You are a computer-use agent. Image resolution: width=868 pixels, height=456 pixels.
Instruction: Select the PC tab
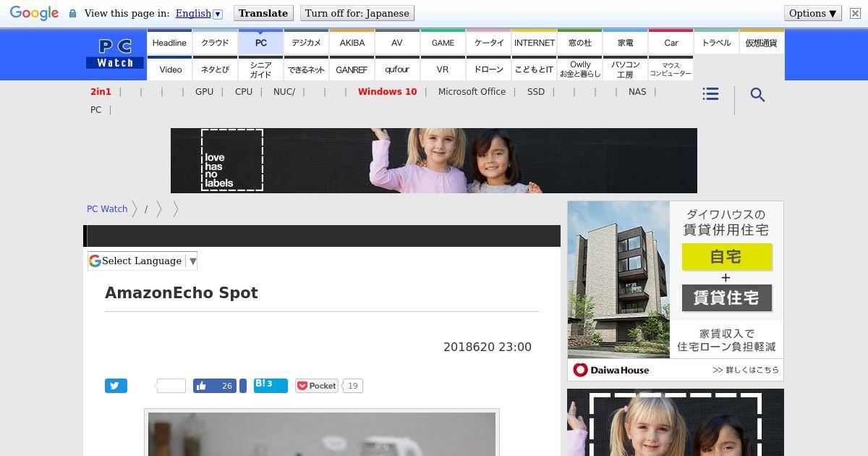261,42
